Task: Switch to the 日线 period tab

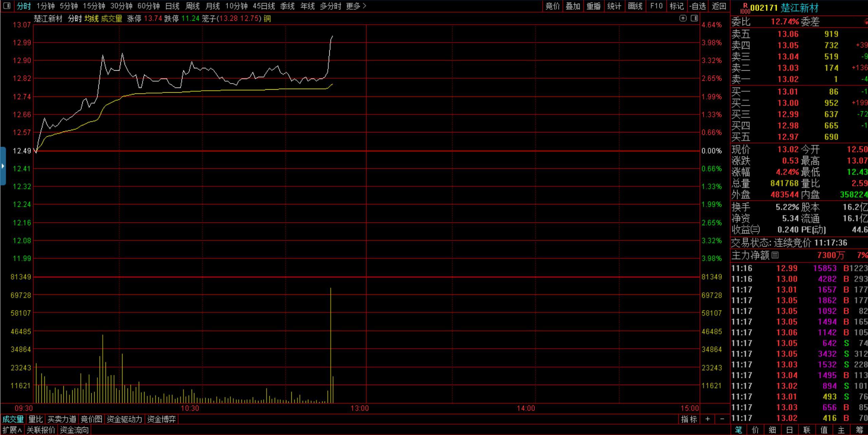Action: coord(172,6)
